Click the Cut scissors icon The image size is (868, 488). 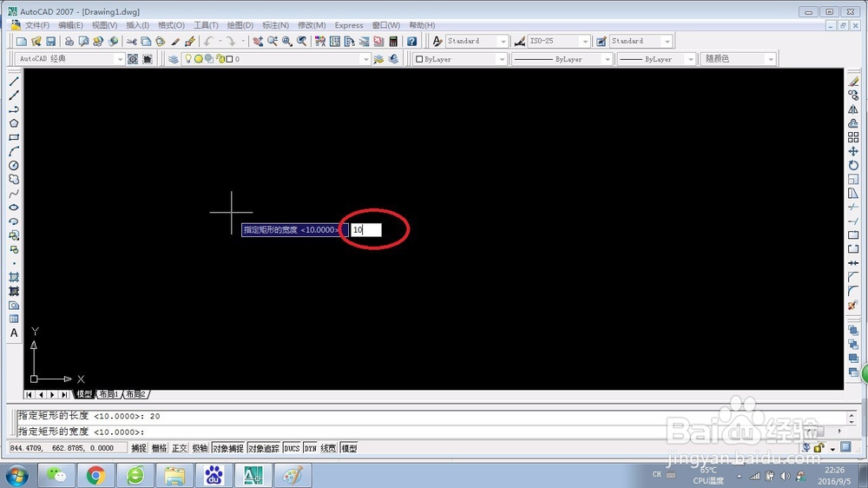click(132, 41)
